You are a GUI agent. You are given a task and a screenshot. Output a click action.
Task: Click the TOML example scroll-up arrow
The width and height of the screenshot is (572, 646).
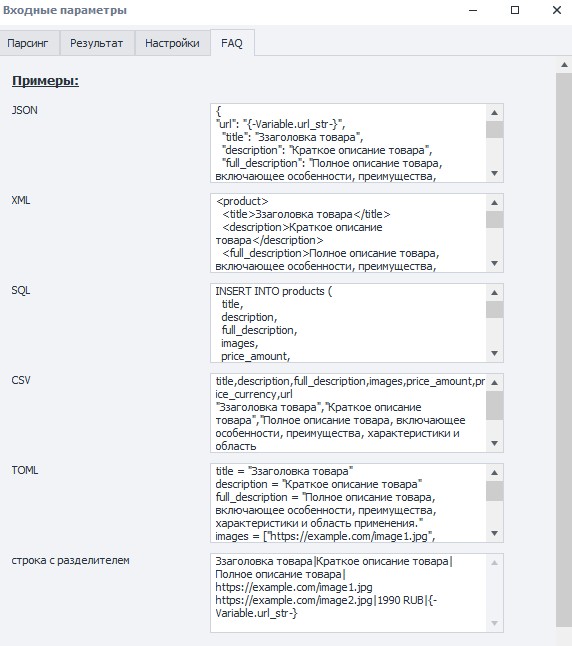tap(495, 473)
